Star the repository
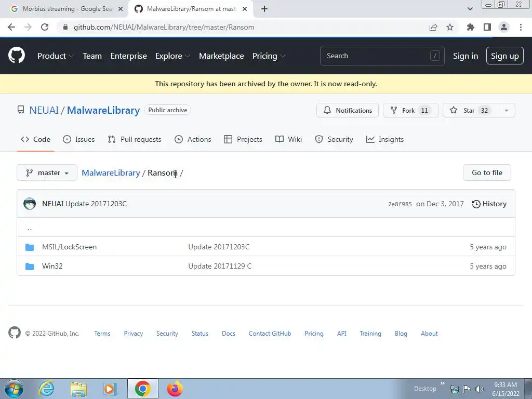Image resolution: width=532 pixels, height=399 pixels. [x=470, y=110]
